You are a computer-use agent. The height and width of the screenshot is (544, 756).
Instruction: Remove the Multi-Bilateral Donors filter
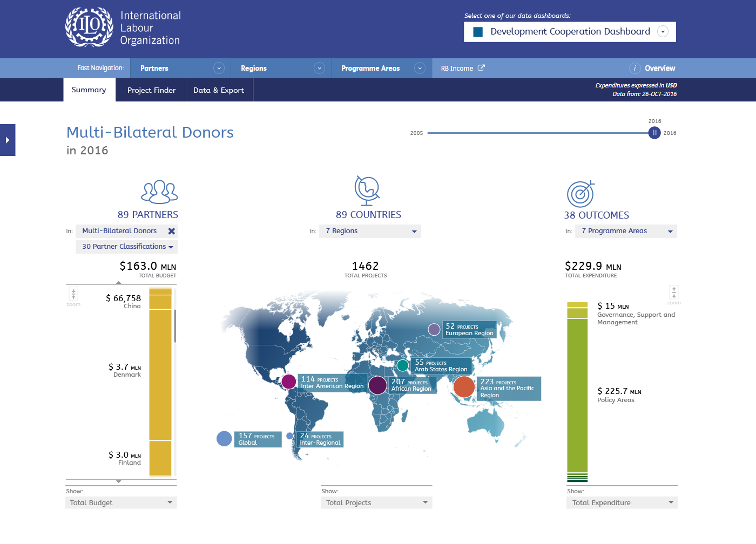pyautogui.click(x=171, y=231)
